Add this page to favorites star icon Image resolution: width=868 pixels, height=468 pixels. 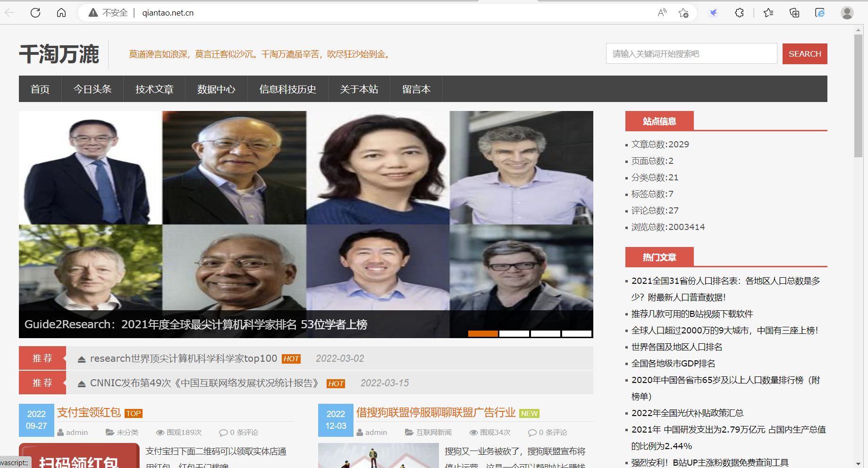[x=683, y=13]
